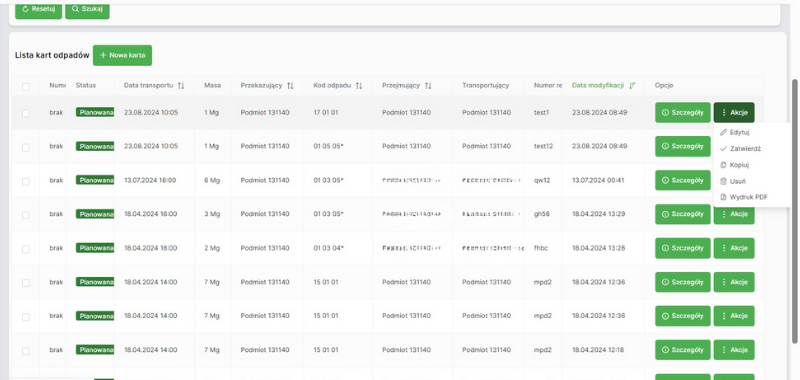Click the test12 registration number cell

click(543, 146)
